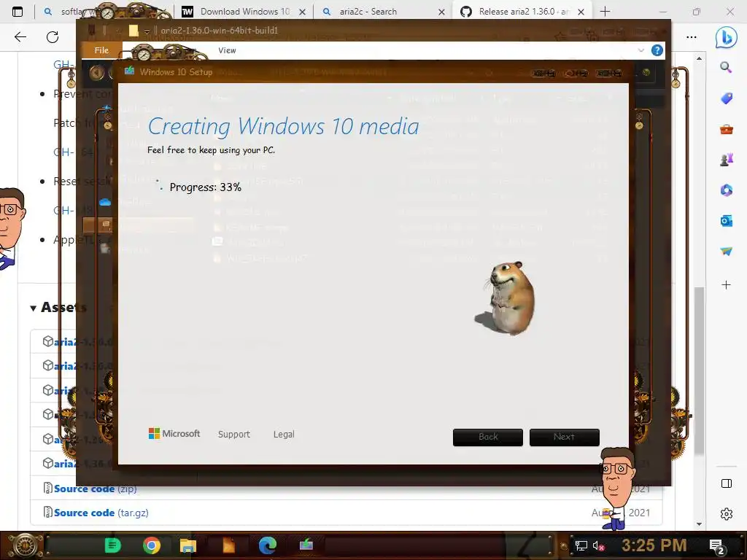Open the Microsoft 365 sidebar icon
This screenshot has width=747, height=560.
[x=726, y=190]
